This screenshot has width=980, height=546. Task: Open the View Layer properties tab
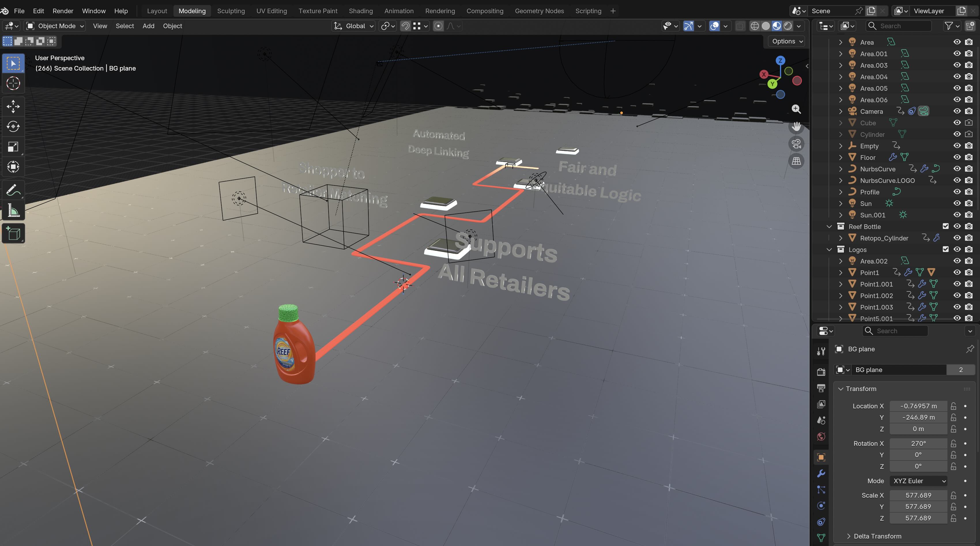pyautogui.click(x=821, y=404)
